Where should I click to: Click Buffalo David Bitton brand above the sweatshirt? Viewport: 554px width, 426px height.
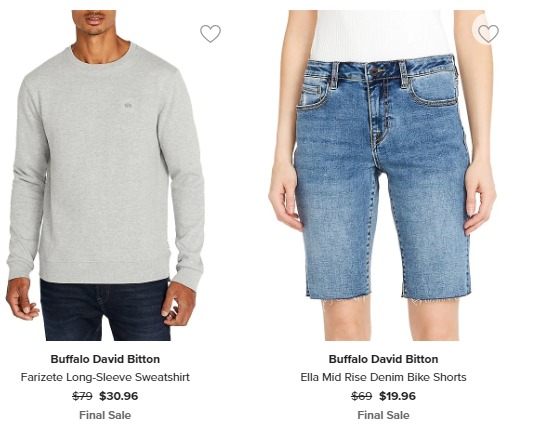click(x=105, y=359)
